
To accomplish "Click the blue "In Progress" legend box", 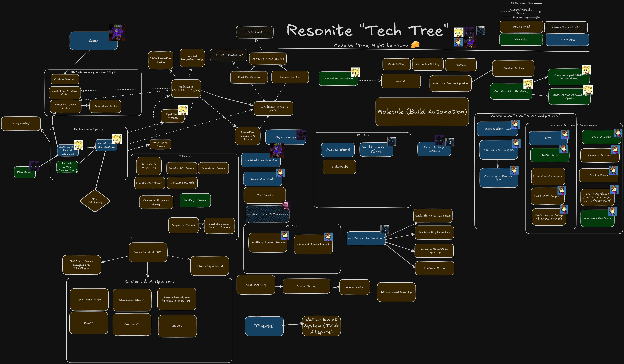I will 567,40.
